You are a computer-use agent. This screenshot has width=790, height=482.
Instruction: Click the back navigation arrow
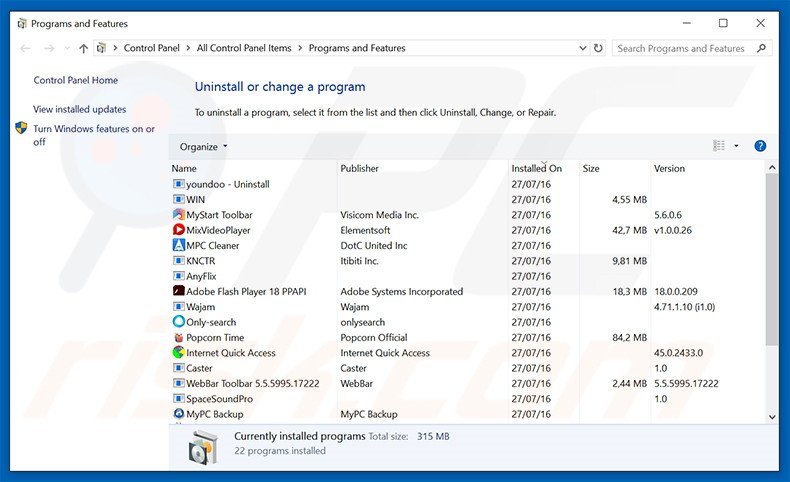click(x=25, y=48)
